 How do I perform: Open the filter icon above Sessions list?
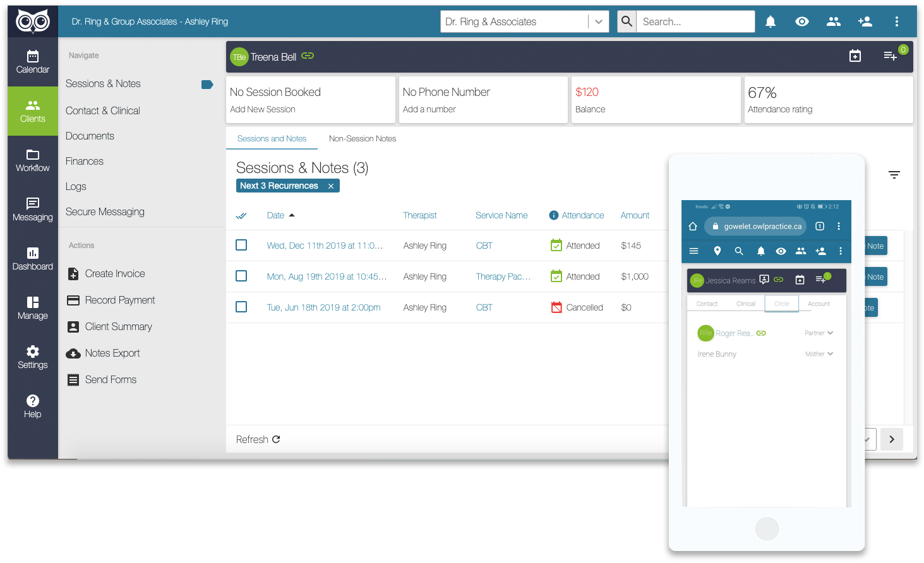pos(894,174)
